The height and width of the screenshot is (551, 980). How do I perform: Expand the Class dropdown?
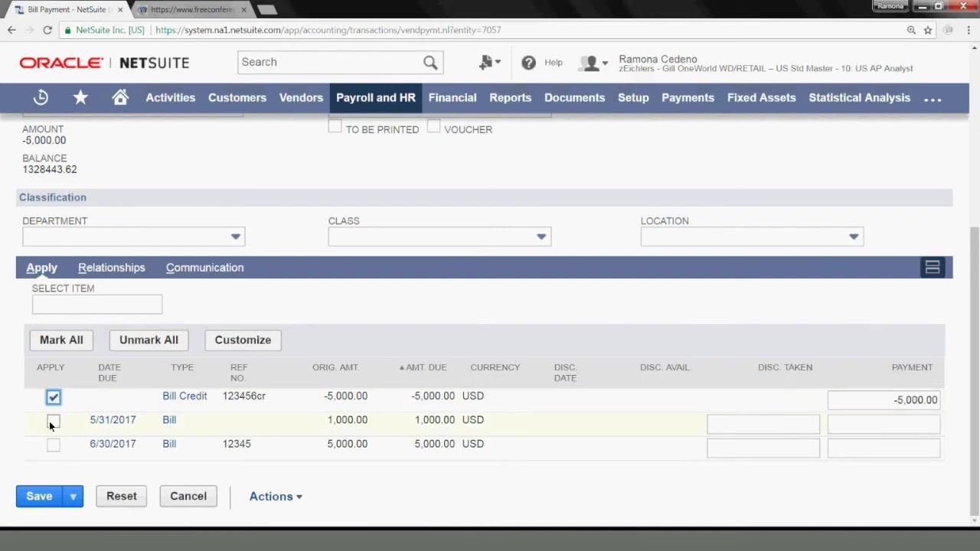[x=541, y=236]
